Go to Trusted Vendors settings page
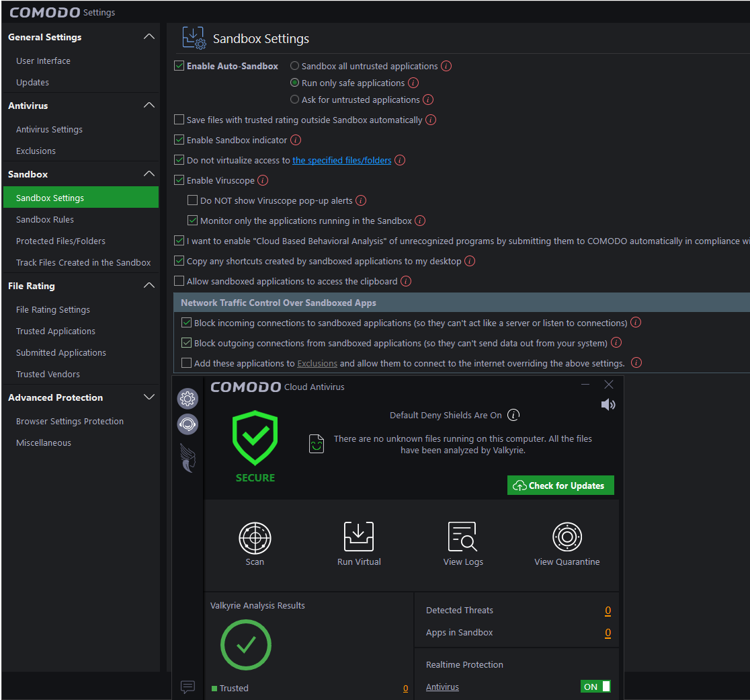This screenshot has width=750, height=700. [48, 374]
